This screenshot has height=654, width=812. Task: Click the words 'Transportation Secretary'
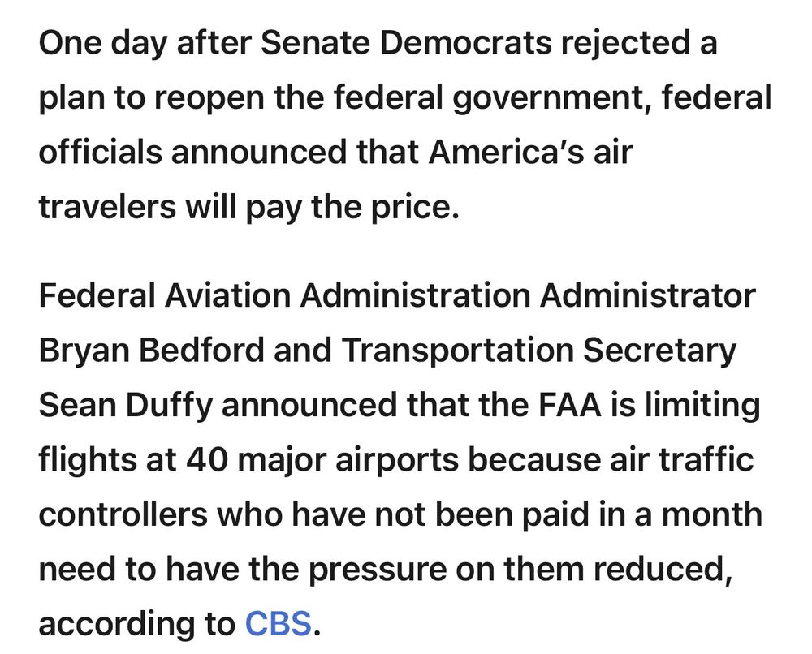538,351
